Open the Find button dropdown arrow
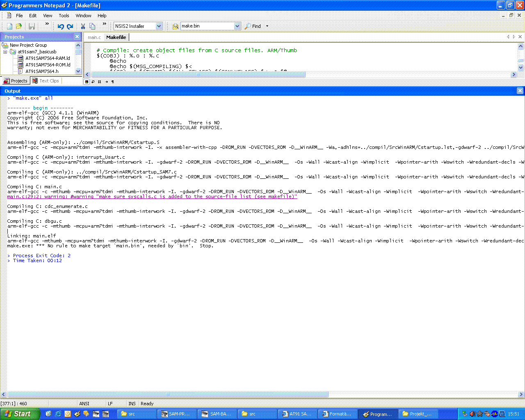 click(267, 26)
